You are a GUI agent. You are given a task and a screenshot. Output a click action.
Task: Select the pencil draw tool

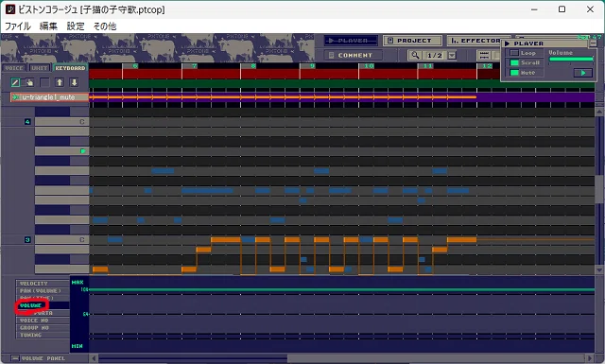point(15,82)
